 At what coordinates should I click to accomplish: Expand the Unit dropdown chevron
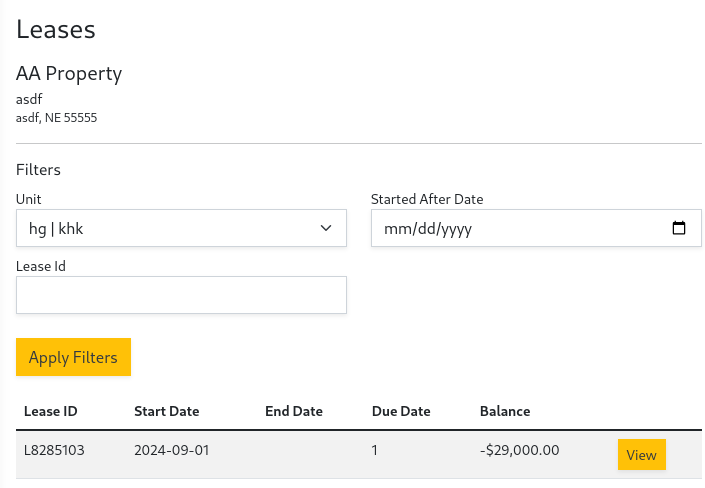(x=325, y=228)
